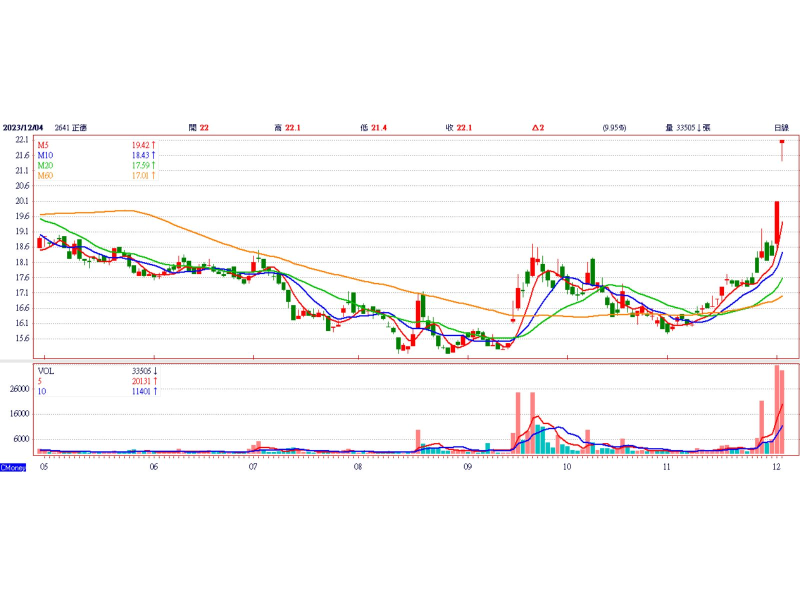The image size is (800, 600).
Task: Click the 2641 正德 stock name
Action: click(69, 127)
